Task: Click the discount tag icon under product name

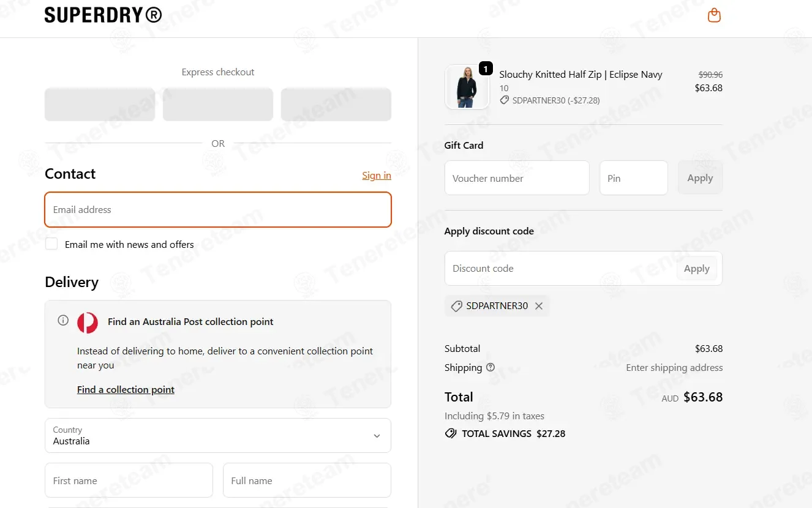Action: pos(505,100)
